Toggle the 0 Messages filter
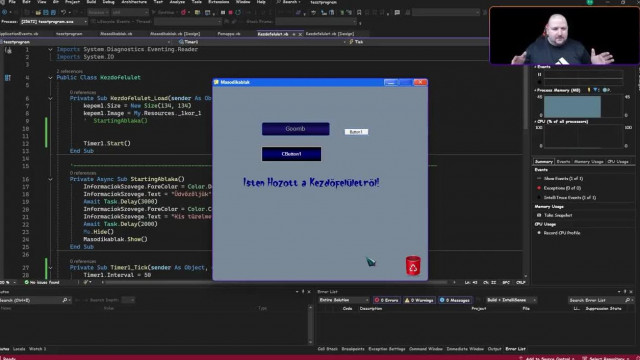Screen dimensions: 640x360 455,300
